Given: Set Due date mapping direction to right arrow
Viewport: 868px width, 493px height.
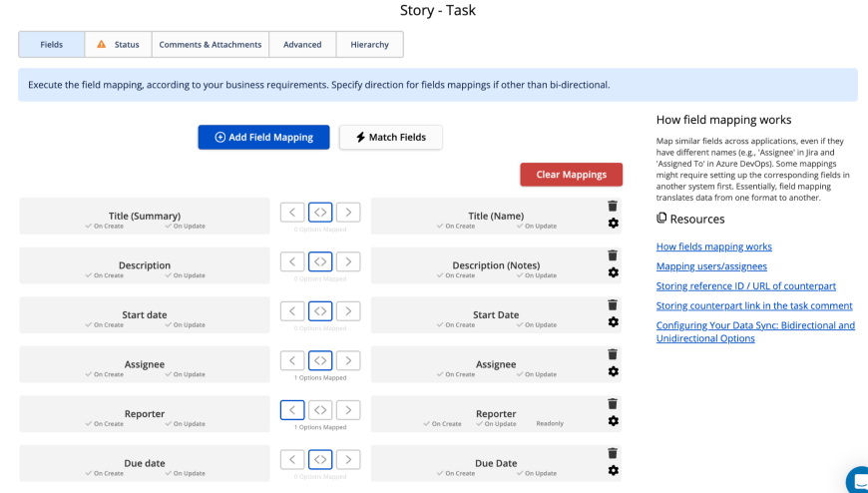Looking at the screenshot, I should [347, 459].
